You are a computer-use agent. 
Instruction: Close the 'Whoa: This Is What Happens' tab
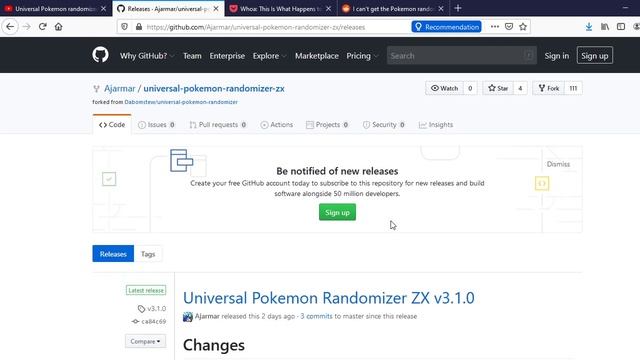click(329, 9)
